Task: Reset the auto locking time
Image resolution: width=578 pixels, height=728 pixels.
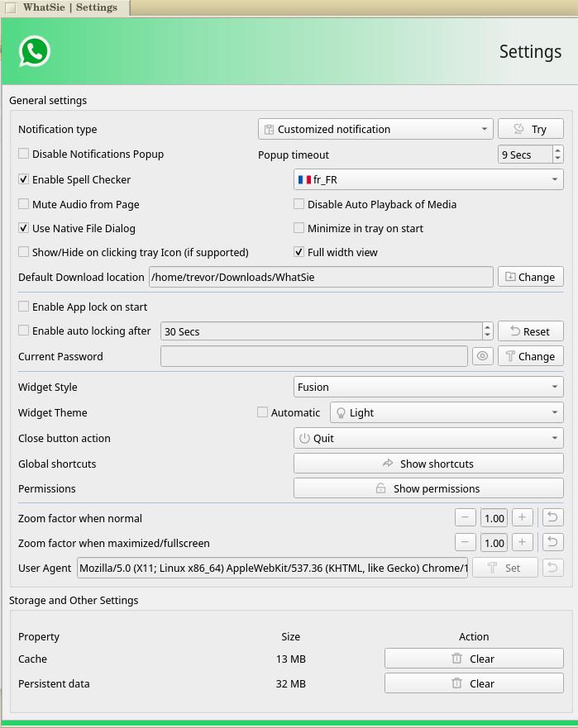Action: click(x=531, y=331)
